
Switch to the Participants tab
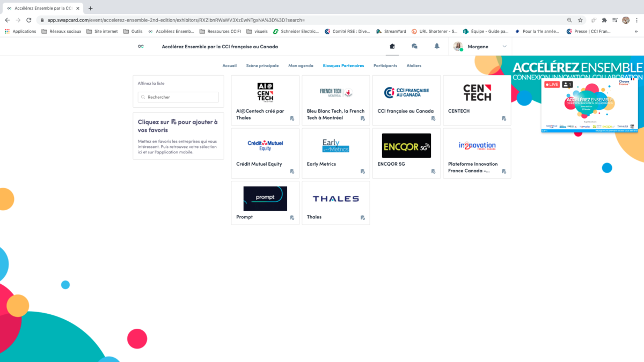(x=385, y=65)
